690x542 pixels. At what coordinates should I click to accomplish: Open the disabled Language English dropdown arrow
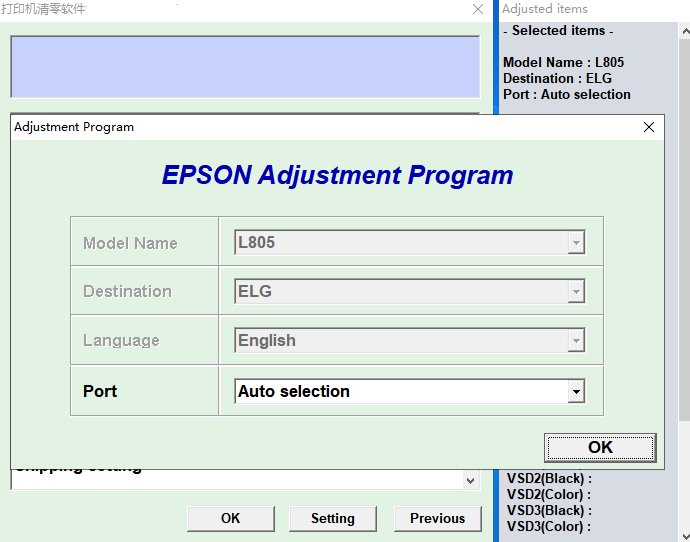click(576, 340)
